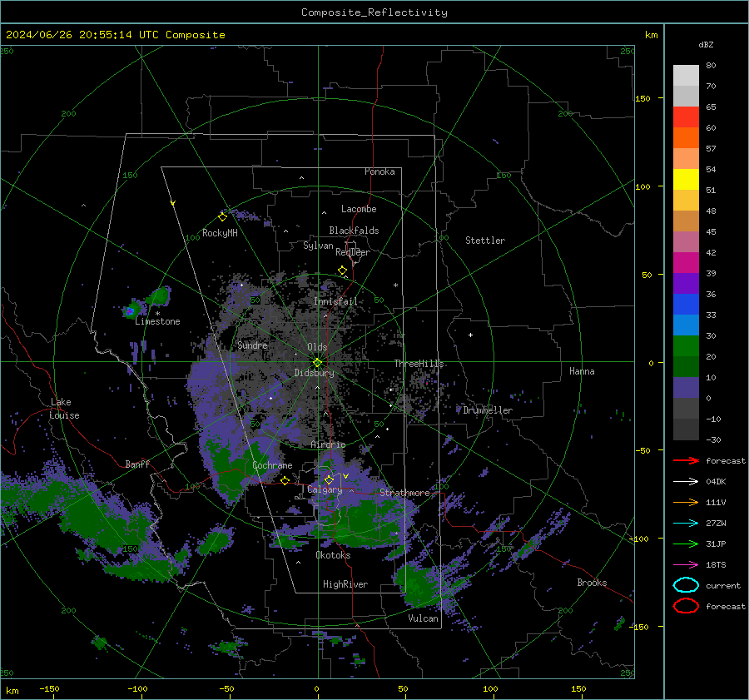The width and height of the screenshot is (749, 700).
Task: Click the 39 dBZ magenta color swatch
Action: (686, 263)
